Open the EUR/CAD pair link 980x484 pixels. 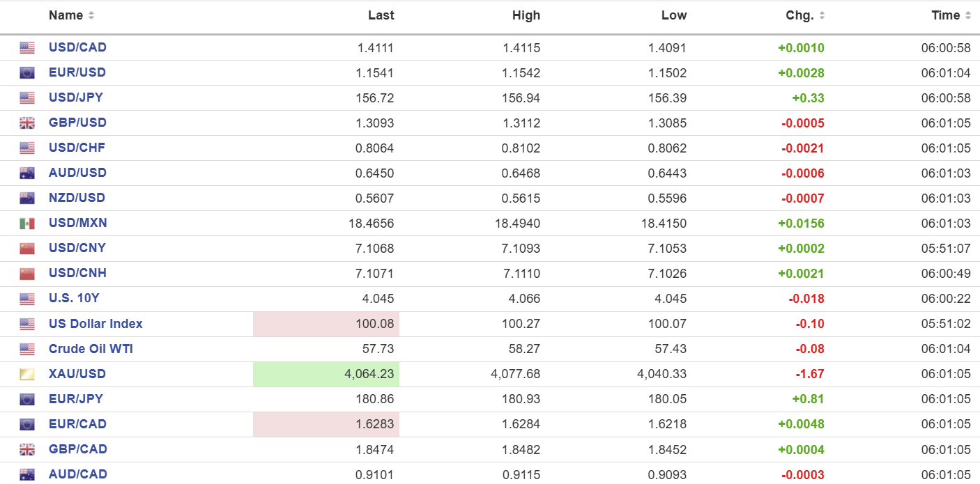[77, 424]
